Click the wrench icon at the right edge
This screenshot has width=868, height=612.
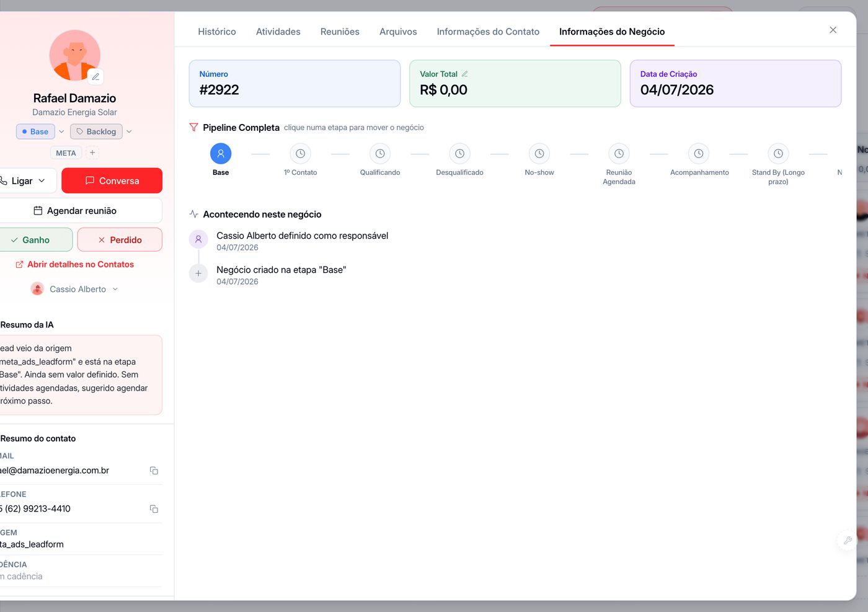(848, 540)
